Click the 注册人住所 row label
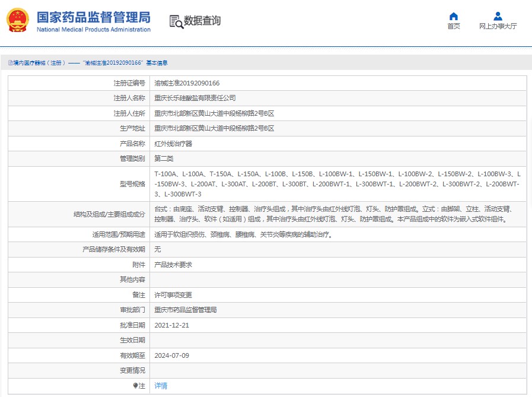Viewport: 532px width, 397px height. coord(129,113)
